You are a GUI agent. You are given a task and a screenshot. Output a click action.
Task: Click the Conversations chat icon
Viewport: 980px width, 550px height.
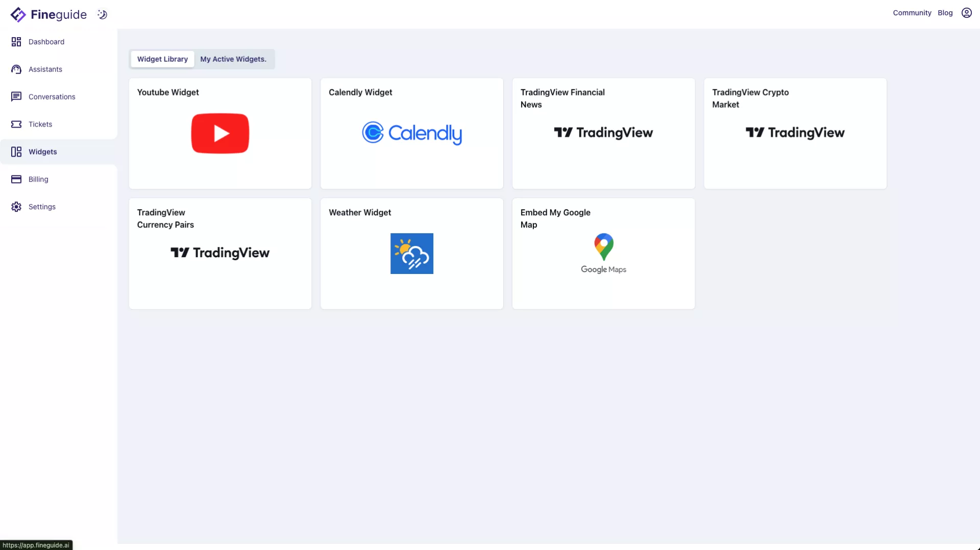[16, 97]
